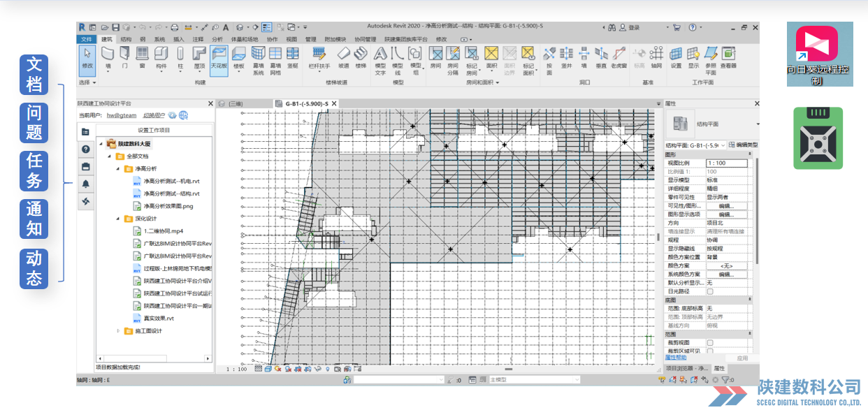Expand the 施工图设计 folder
Image resolution: width=868 pixels, height=417 pixels.
click(119, 331)
